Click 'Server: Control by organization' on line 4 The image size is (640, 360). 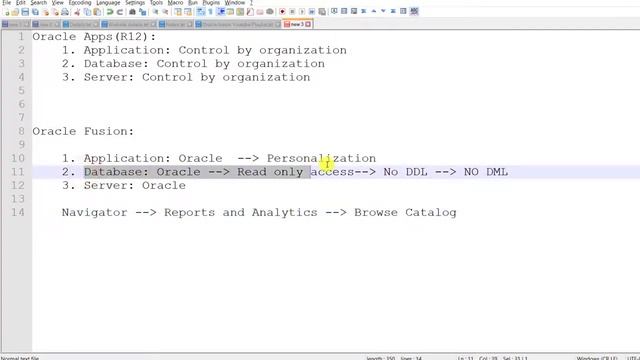pos(197,77)
